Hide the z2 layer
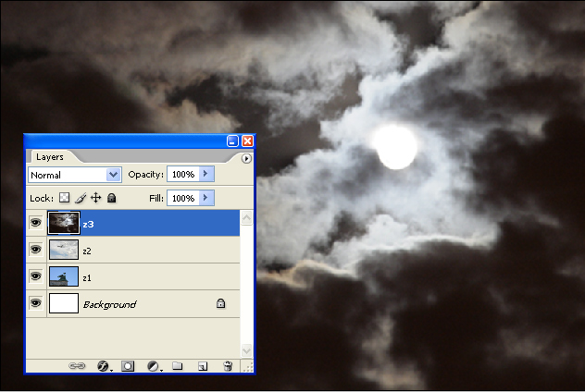This screenshot has width=585, height=392. [36, 250]
